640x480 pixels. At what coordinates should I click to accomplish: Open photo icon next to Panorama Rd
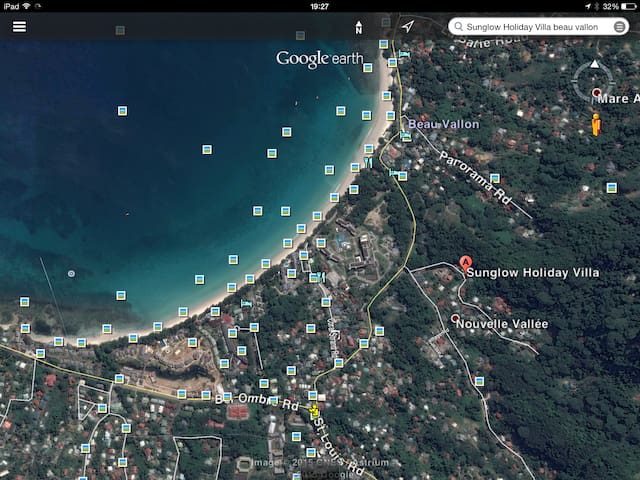point(495,178)
